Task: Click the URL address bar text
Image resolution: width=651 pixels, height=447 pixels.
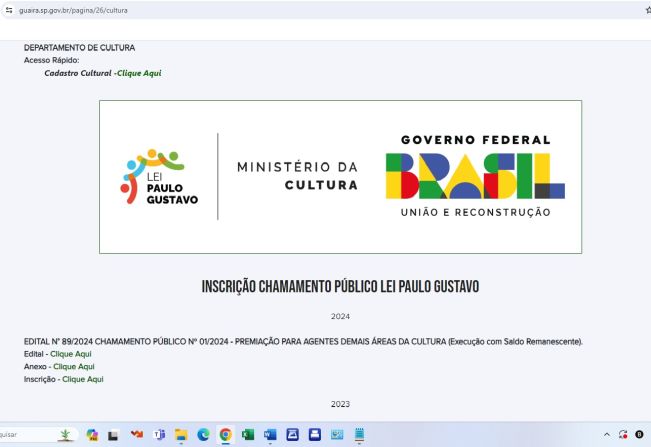Action: point(73,10)
